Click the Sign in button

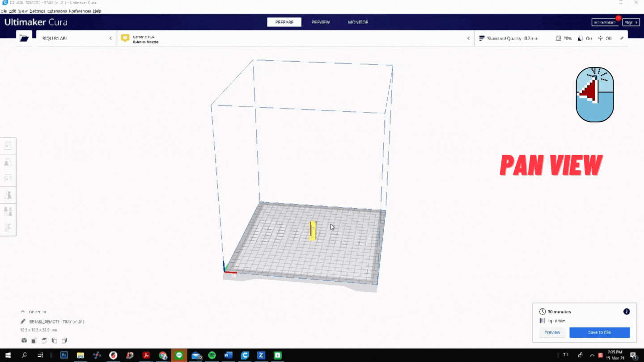point(631,22)
